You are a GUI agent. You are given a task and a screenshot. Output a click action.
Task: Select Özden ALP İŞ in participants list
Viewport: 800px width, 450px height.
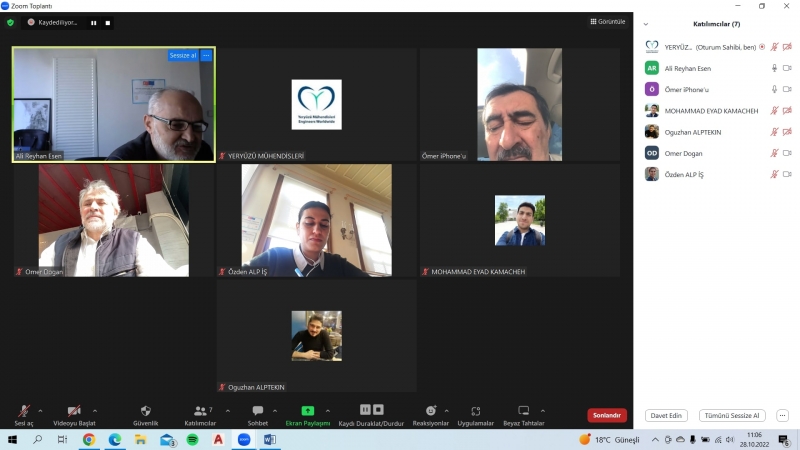tap(717, 174)
